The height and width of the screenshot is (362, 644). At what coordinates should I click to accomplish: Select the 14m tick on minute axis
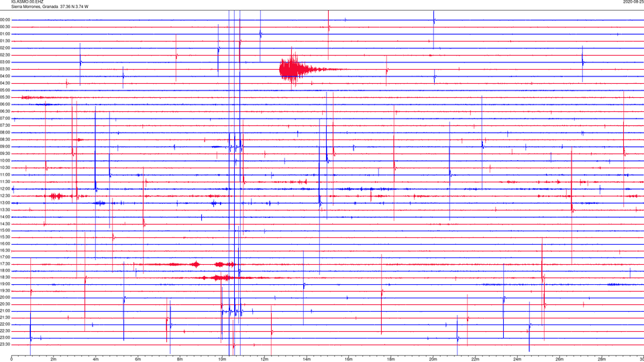coord(307,359)
